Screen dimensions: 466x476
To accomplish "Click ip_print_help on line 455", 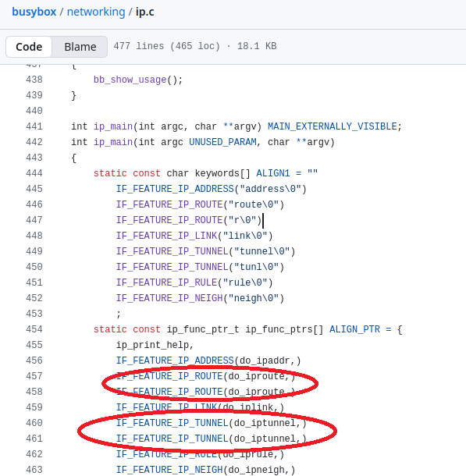I will tap(153, 345).
